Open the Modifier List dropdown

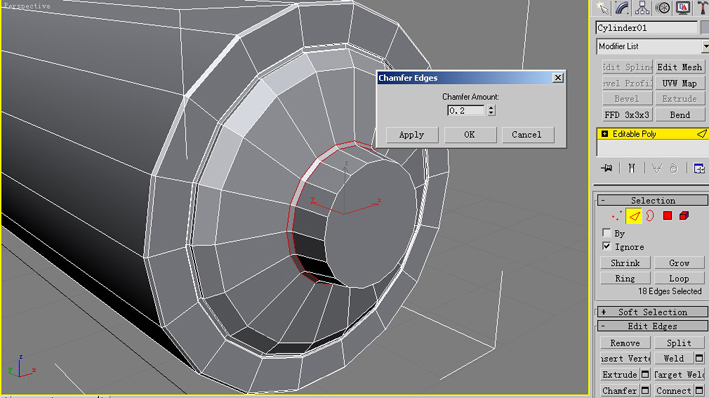(x=652, y=46)
